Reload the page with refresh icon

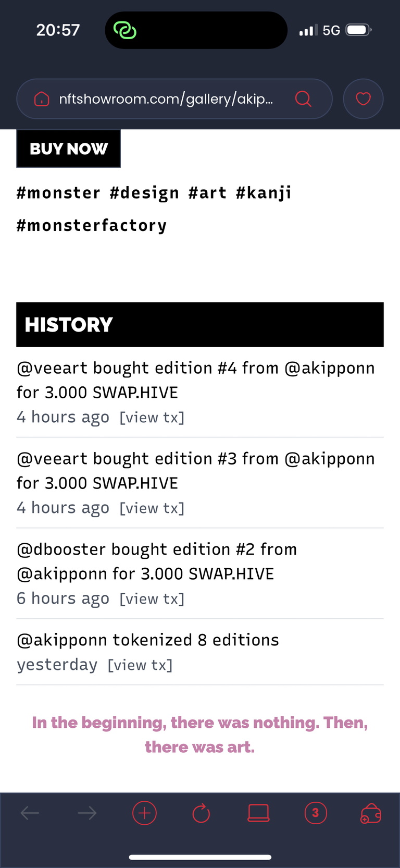pos(201,813)
